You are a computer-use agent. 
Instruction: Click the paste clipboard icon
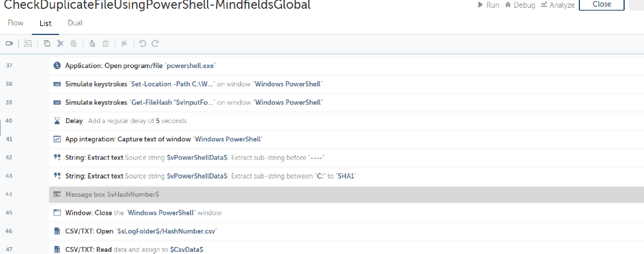[x=74, y=43]
